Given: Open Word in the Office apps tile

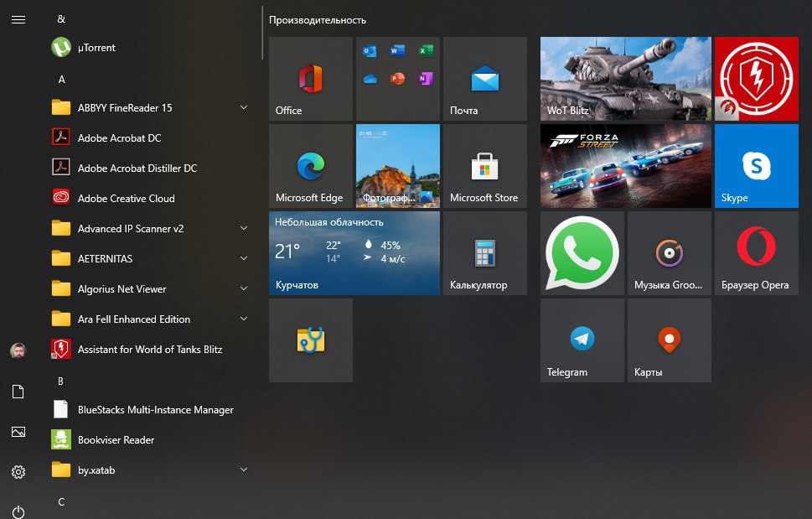Looking at the screenshot, I should (x=398, y=51).
